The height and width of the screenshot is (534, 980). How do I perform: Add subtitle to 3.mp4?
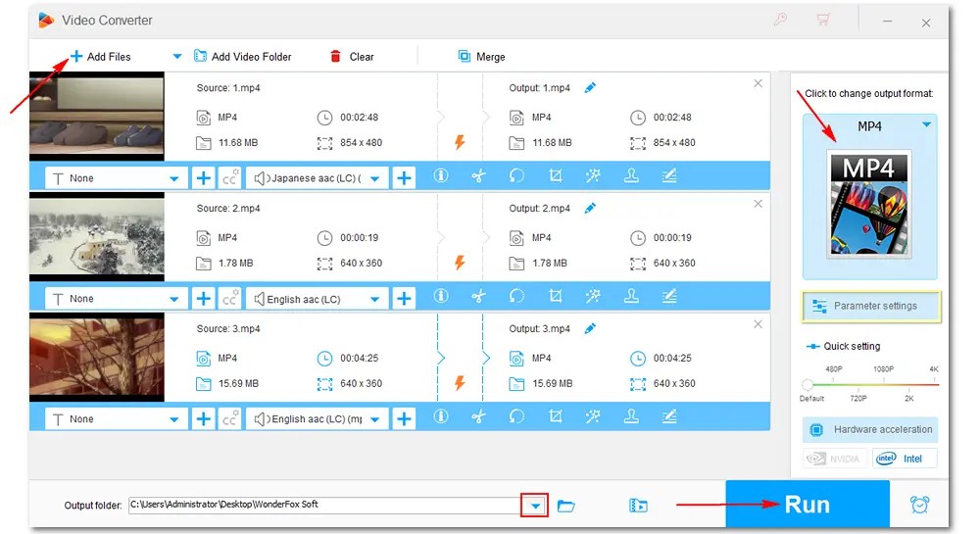[203, 419]
